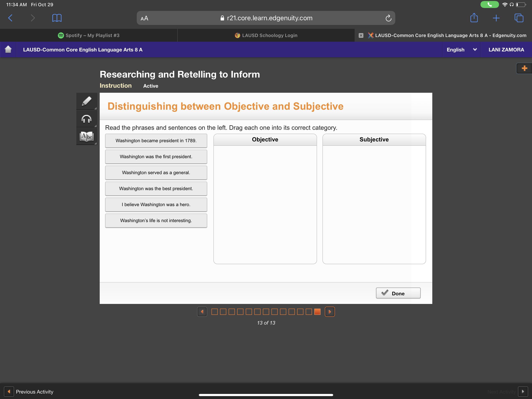This screenshot has width=532, height=399.
Task: Click the Edgenuity home icon
Action: coord(8,49)
